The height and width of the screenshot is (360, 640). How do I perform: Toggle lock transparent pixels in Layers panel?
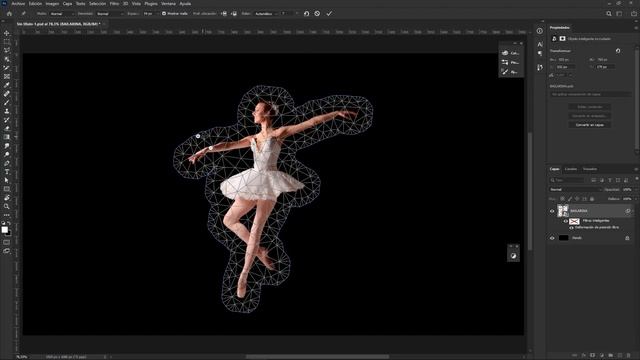(562, 199)
